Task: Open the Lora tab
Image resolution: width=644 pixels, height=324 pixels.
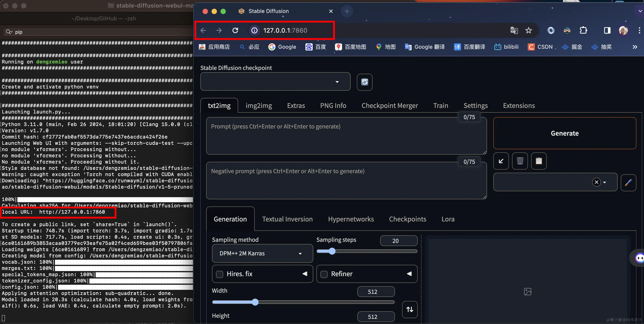Action: [448, 219]
